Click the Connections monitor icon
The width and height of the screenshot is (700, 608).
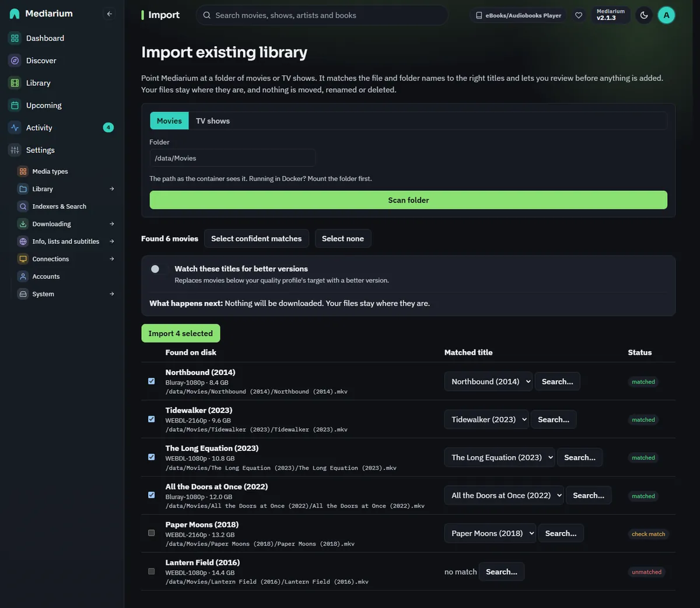(23, 259)
